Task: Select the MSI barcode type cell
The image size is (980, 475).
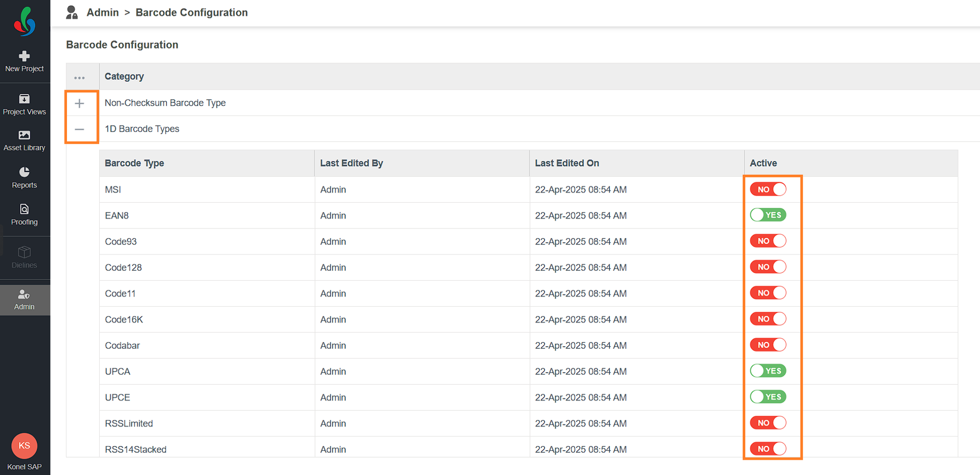Action: click(x=207, y=189)
